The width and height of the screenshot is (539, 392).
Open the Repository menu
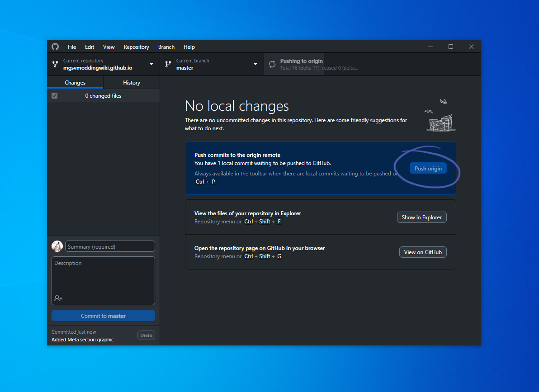[136, 47]
